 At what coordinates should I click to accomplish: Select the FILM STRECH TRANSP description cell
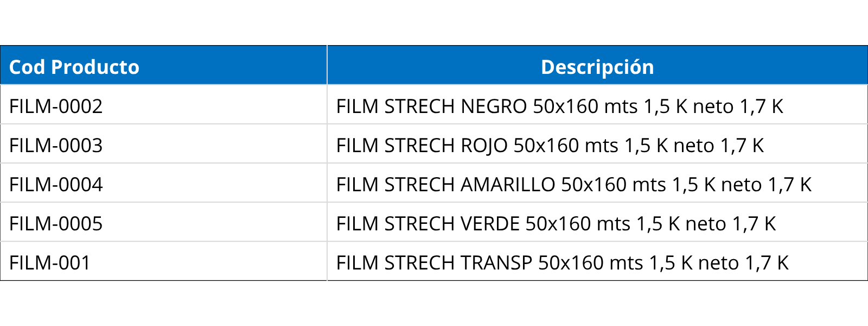tap(597, 261)
